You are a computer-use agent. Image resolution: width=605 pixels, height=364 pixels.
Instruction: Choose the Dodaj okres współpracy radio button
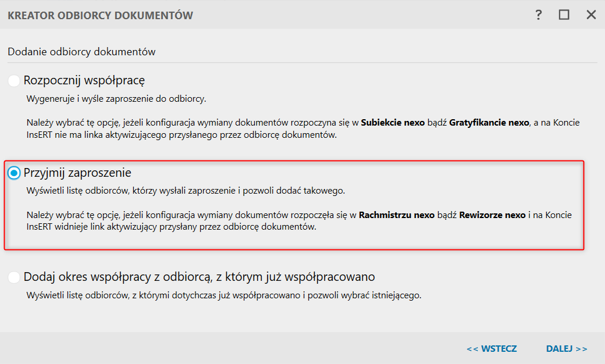tap(14, 277)
